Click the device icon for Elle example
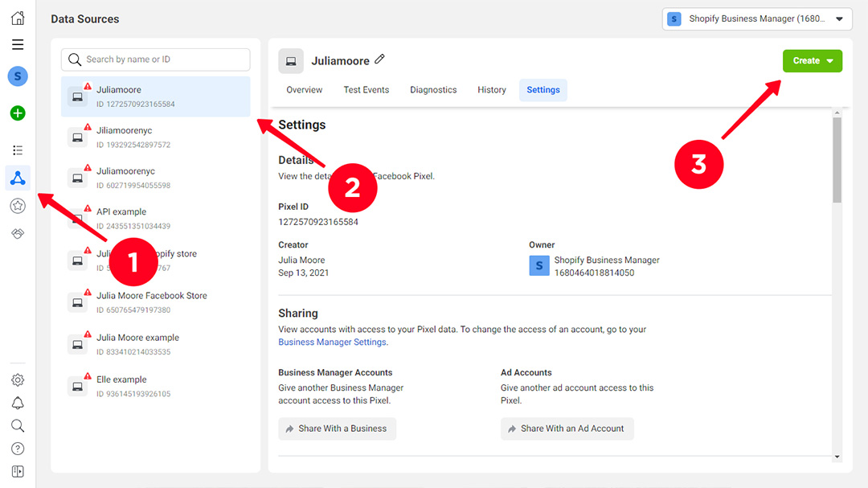The width and height of the screenshot is (868, 488). 77,387
